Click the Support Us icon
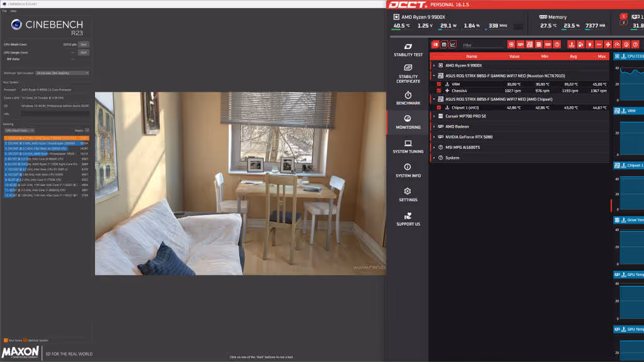The width and height of the screenshot is (644, 362). pyautogui.click(x=408, y=219)
